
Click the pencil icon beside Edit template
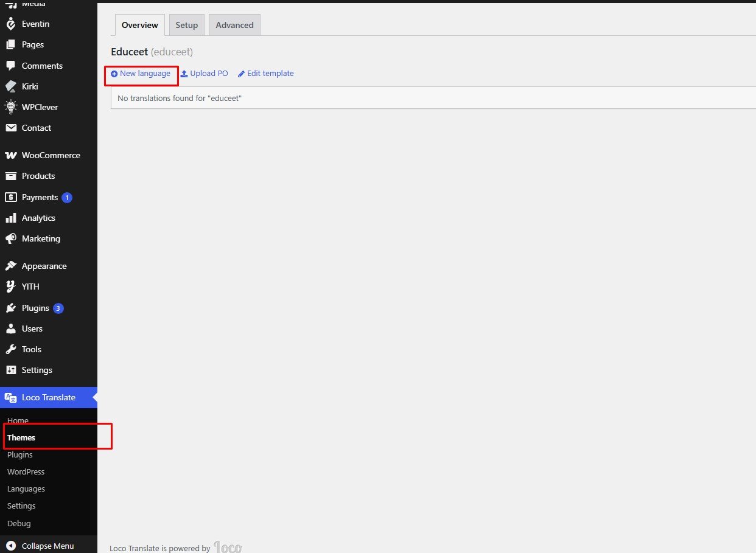tap(241, 74)
